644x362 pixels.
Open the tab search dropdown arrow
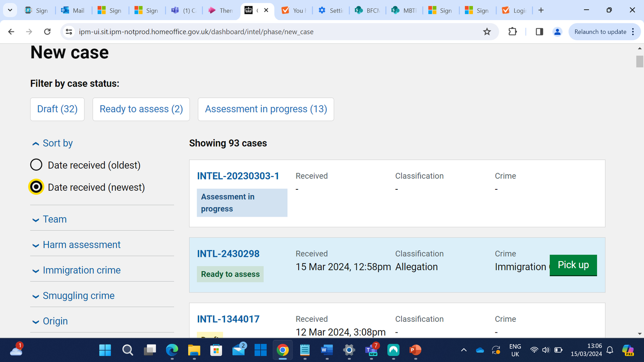(10, 10)
